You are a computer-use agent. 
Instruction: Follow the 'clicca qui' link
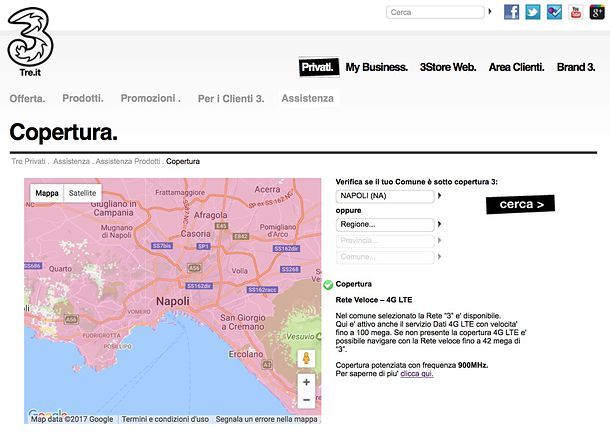pos(417,374)
